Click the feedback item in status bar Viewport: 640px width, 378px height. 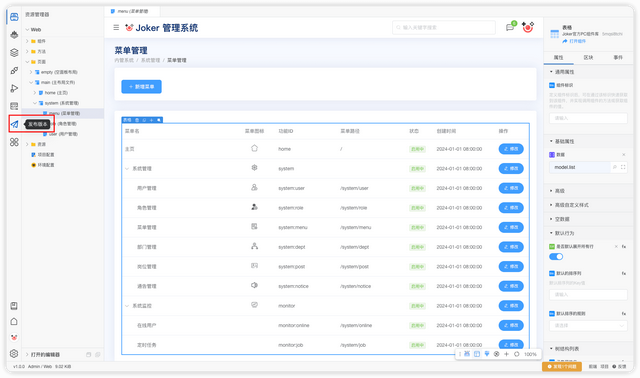pos(619,367)
